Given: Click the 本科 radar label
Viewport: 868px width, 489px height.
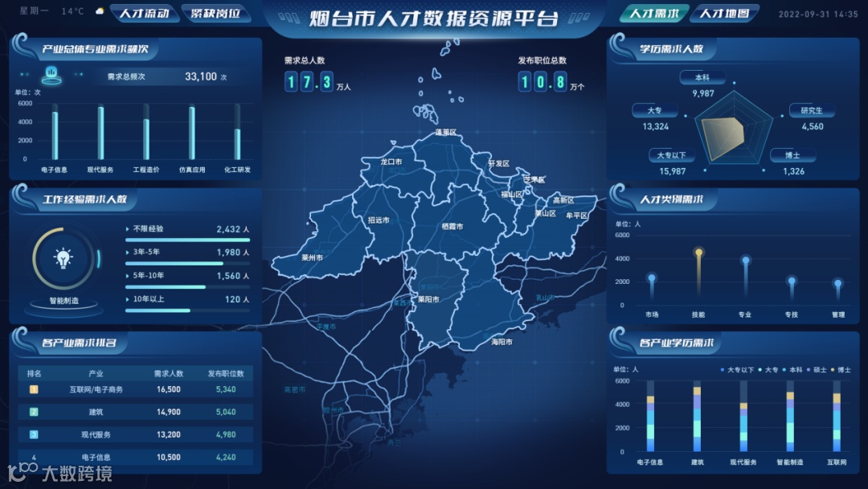Looking at the screenshot, I should (702, 77).
